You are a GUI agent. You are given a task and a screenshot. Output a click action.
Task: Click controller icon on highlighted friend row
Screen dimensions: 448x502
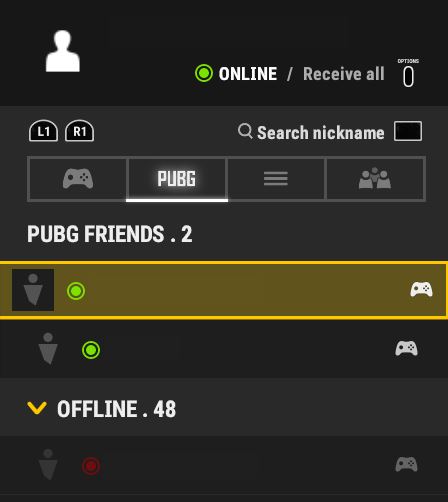tap(421, 289)
